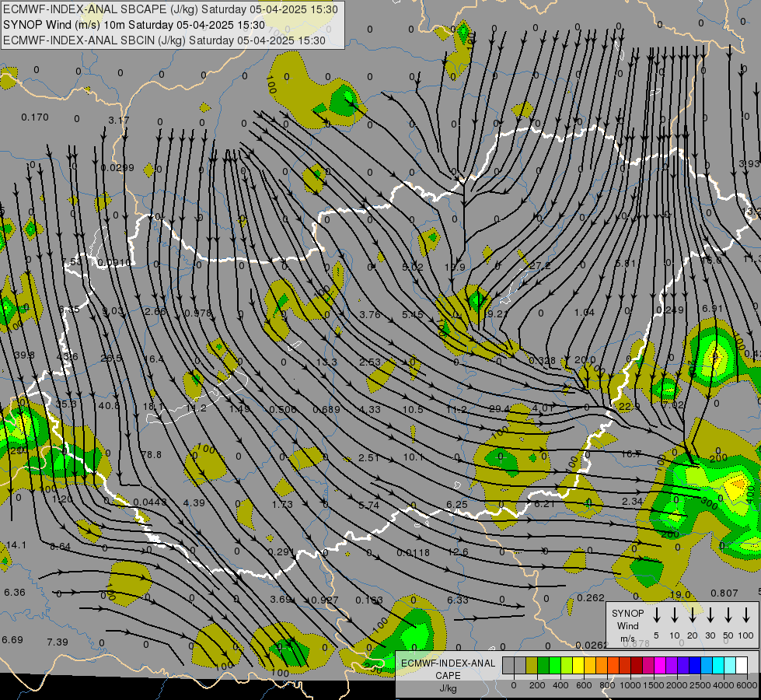Image resolution: width=761 pixels, height=700 pixels.
Task: Select the 5.02 map value
Action: pyautogui.click(x=413, y=268)
